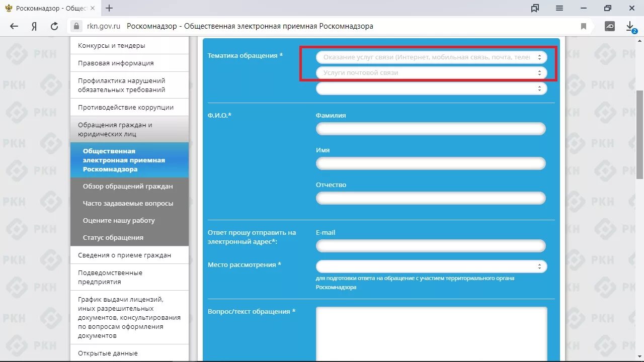Close the Роскомнадзор tab
The image size is (644, 362).
[92, 8]
